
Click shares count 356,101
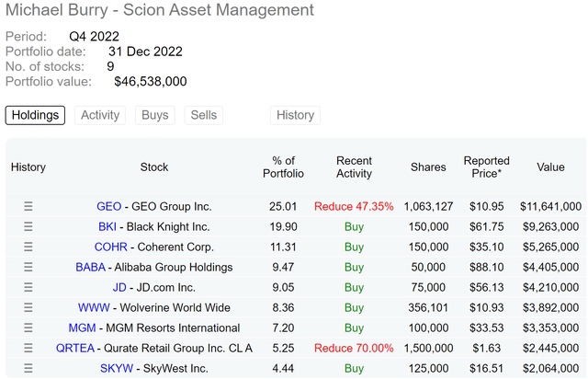(428, 307)
